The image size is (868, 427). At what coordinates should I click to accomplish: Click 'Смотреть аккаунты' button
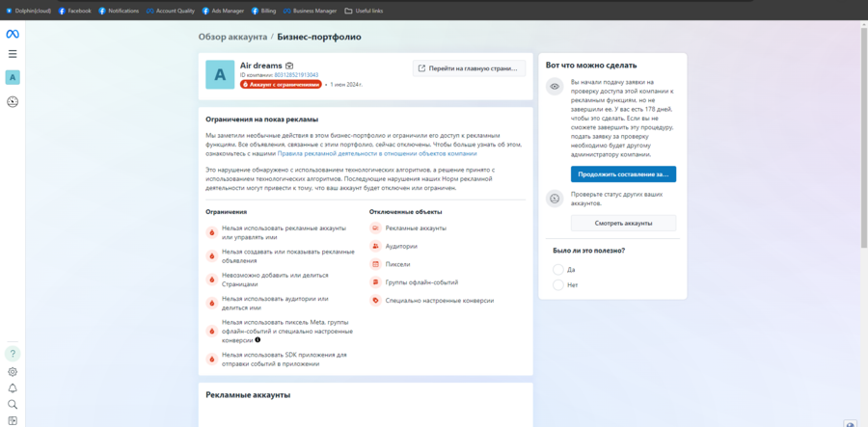(x=623, y=223)
